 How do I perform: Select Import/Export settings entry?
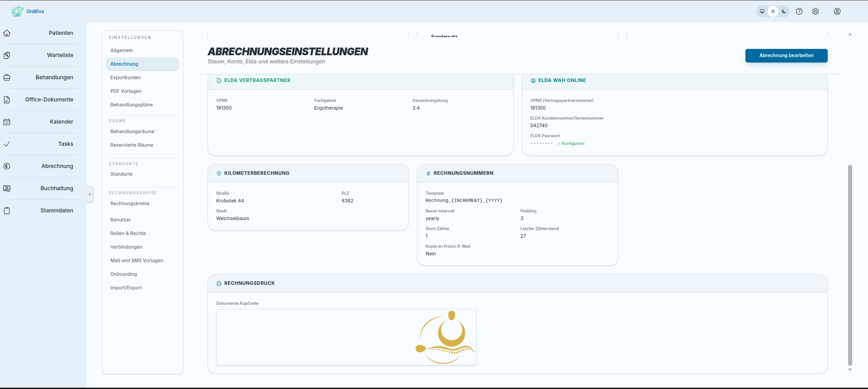click(x=142, y=288)
